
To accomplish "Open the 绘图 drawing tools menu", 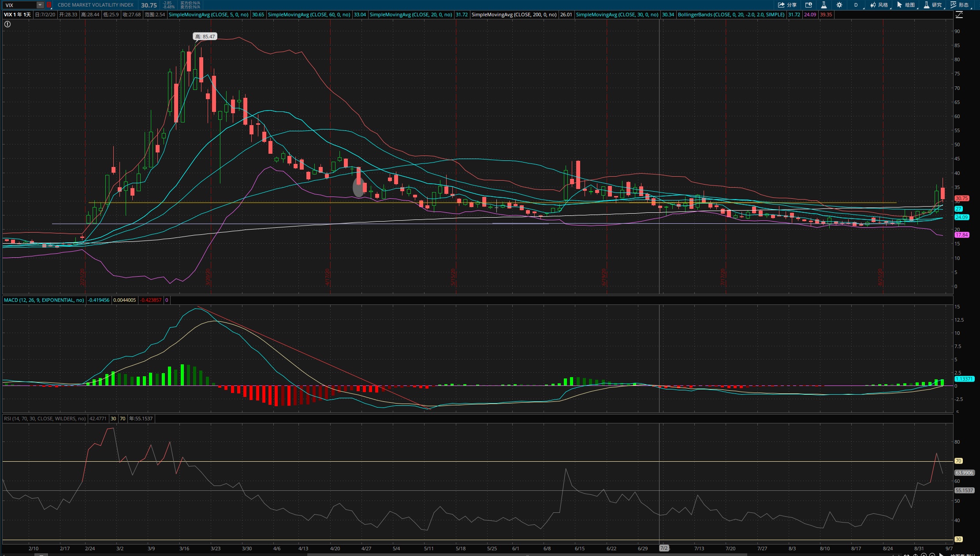I will point(906,5).
